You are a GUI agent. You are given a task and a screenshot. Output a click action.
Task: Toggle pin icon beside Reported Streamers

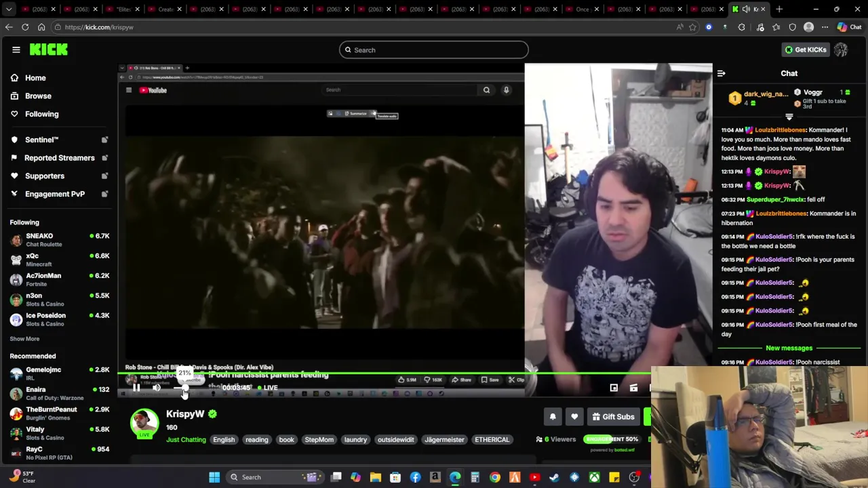click(104, 158)
